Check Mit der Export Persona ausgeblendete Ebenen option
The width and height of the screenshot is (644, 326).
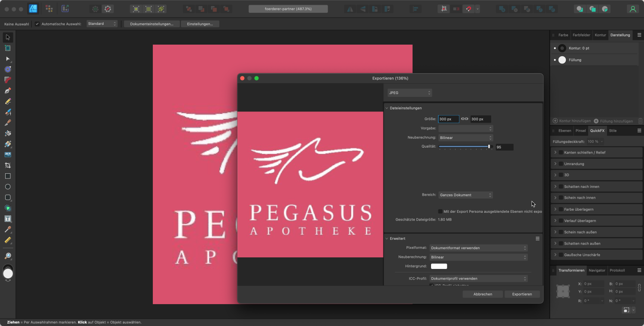tap(440, 211)
